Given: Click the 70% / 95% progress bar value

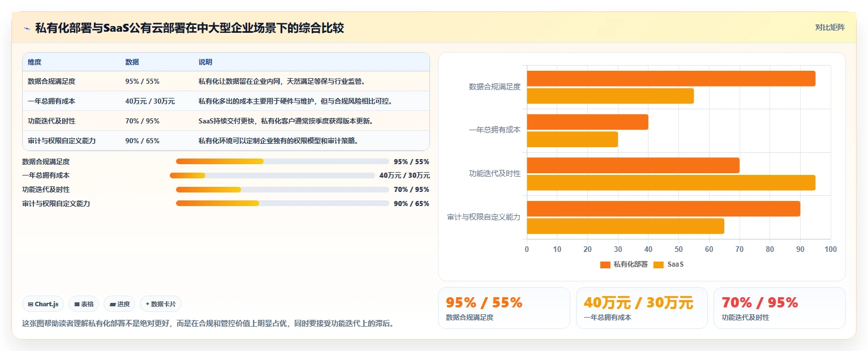Looking at the screenshot, I should point(411,189).
